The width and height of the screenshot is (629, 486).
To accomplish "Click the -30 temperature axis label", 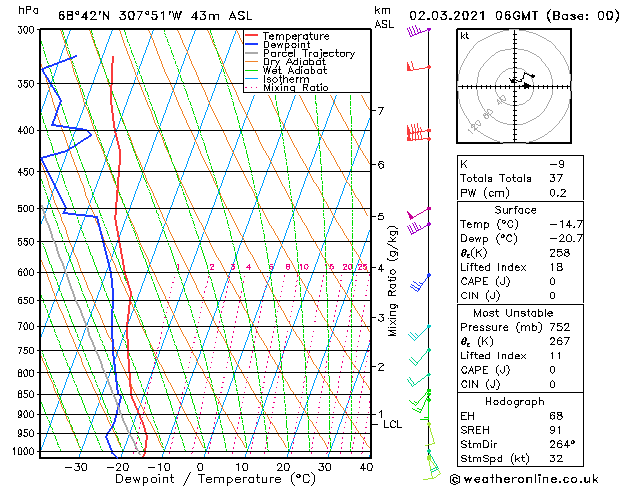I will 76,467.
